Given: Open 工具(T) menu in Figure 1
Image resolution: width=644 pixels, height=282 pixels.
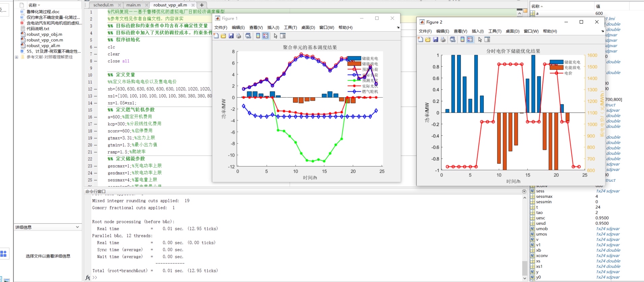Looking at the screenshot, I should (290, 28).
